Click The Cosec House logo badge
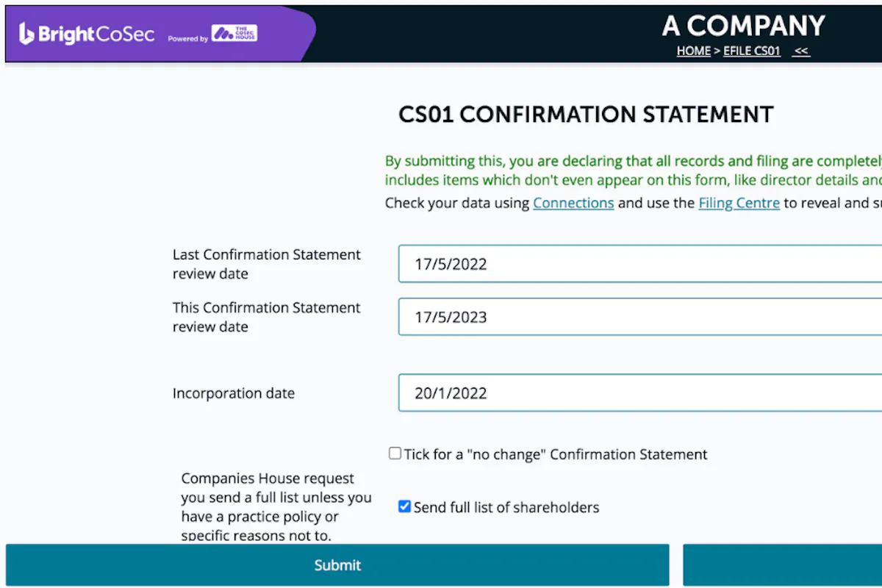This screenshot has height=588, width=882. tap(234, 33)
